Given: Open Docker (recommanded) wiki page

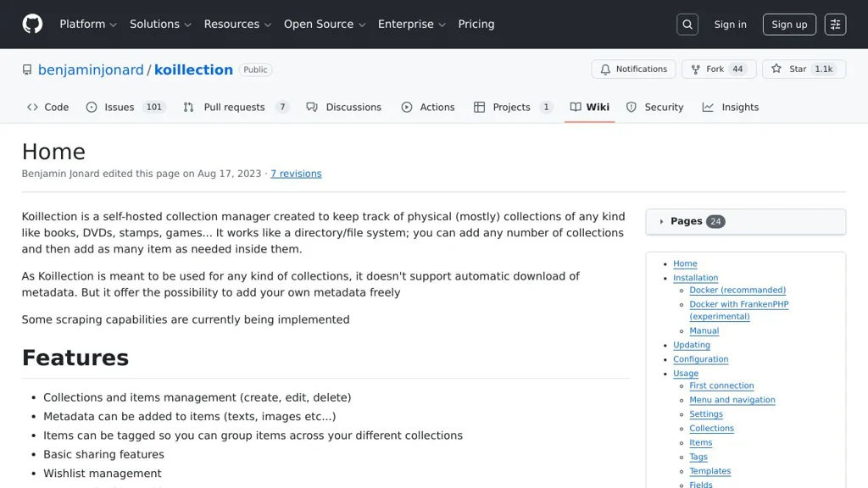Looking at the screenshot, I should pos(737,290).
